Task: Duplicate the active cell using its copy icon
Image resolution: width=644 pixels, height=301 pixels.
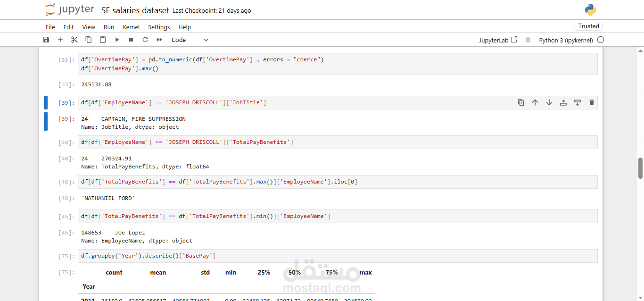Action: click(521, 102)
